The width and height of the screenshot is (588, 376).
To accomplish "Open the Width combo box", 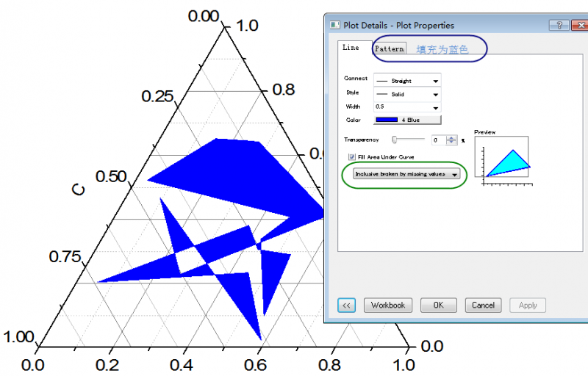I will (x=407, y=106).
